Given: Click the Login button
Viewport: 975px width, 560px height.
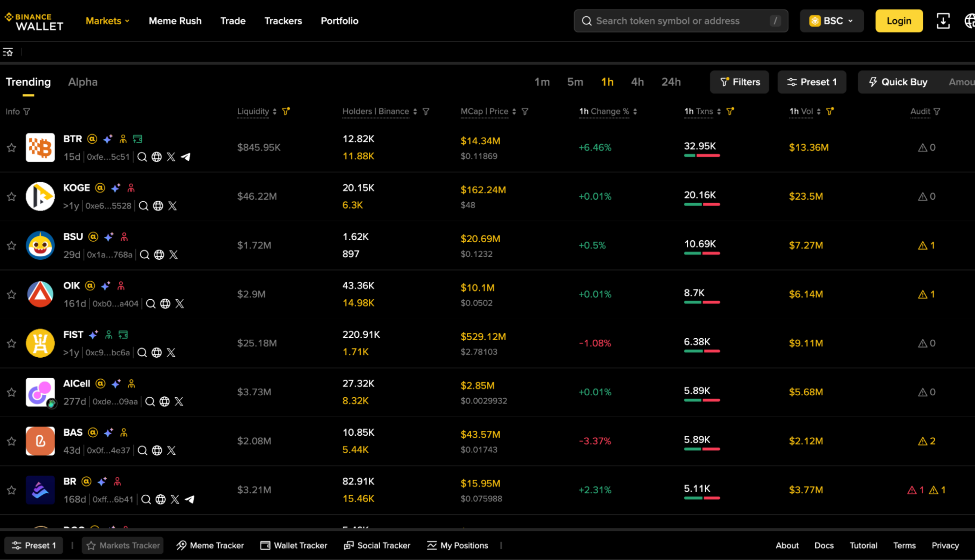Looking at the screenshot, I should point(898,20).
